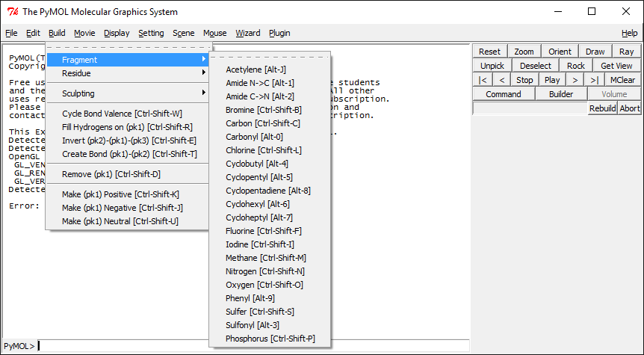The height and width of the screenshot is (355, 644).
Task: Select Sulfer fragment
Action: pos(270,312)
